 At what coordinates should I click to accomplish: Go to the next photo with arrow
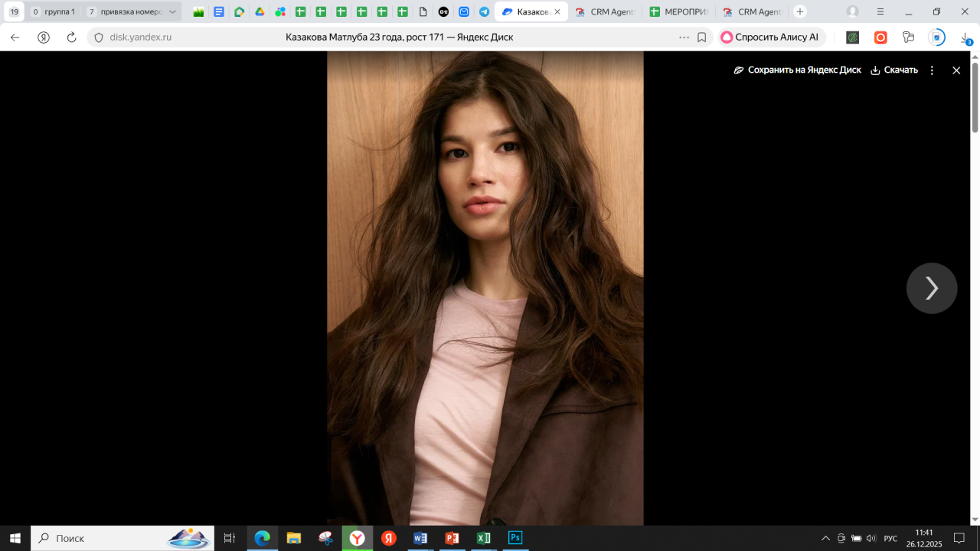(931, 289)
